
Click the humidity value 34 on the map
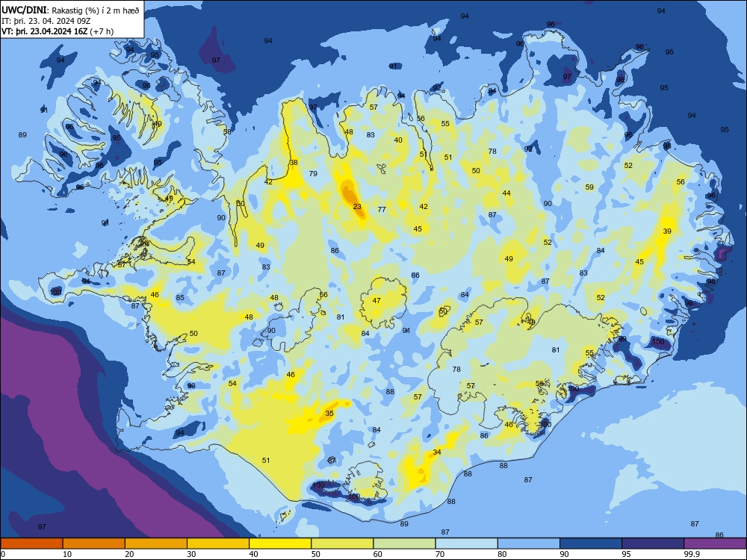click(437, 452)
